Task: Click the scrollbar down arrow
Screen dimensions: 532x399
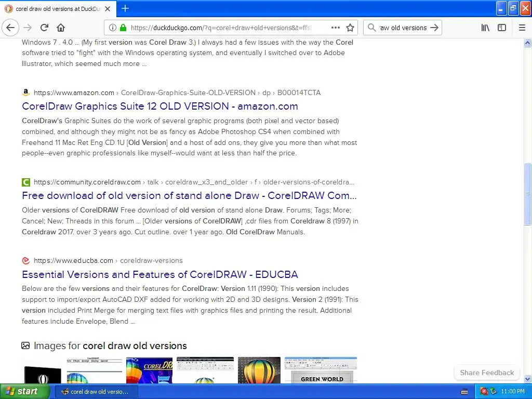Action: (527, 379)
